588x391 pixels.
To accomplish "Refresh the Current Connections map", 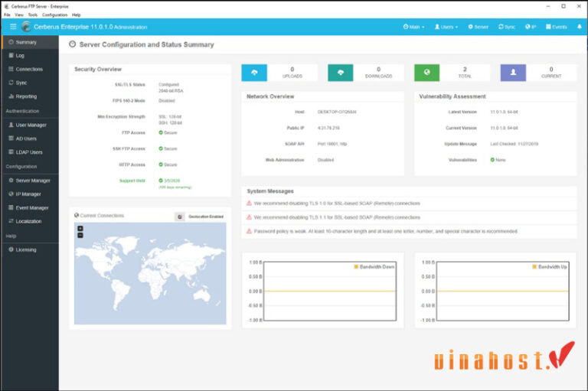I will pyautogui.click(x=180, y=217).
